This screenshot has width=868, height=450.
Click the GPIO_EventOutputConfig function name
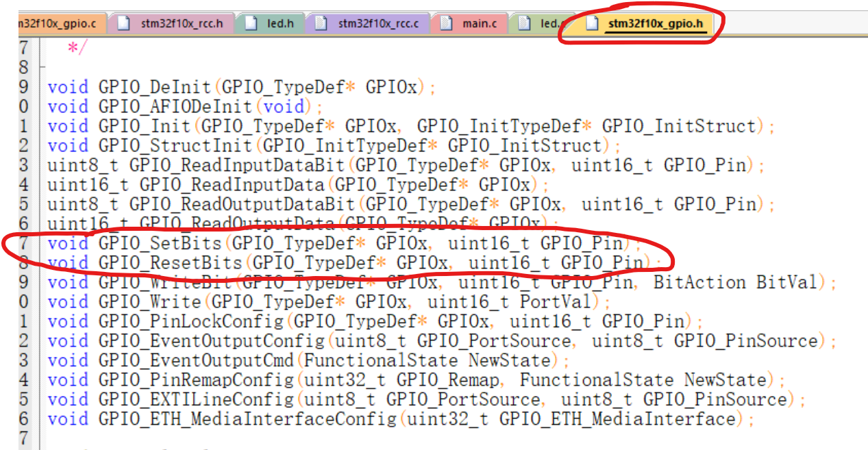(x=212, y=340)
